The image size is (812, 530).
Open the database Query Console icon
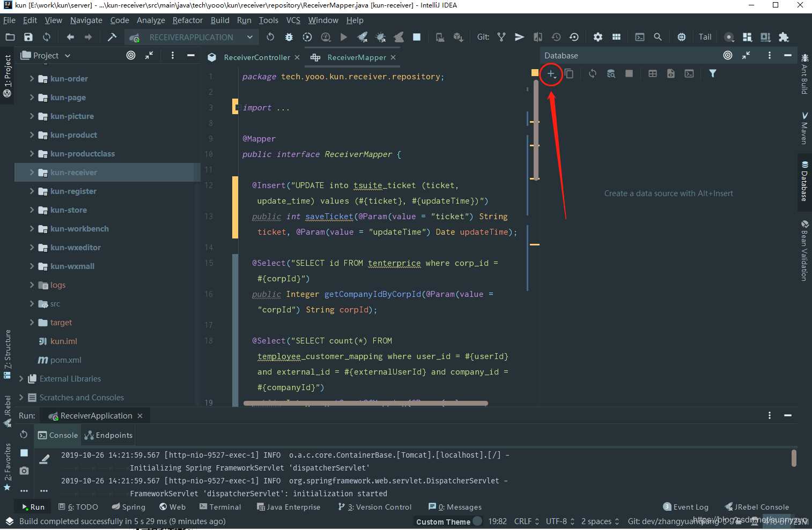(x=689, y=74)
